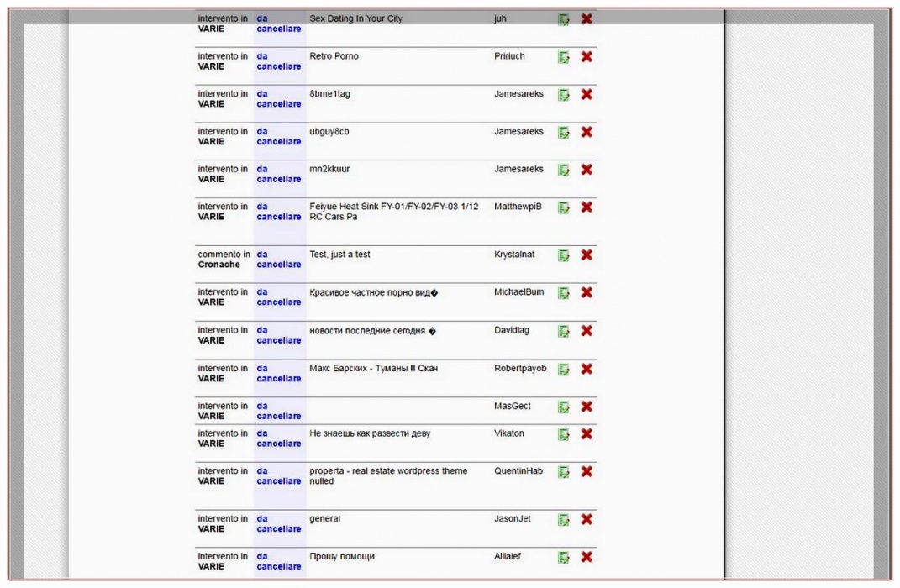Image resolution: width=900 pixels, height=588 pixels.
Task: Delete the post by Robertpayob
Action: [587, 369]
